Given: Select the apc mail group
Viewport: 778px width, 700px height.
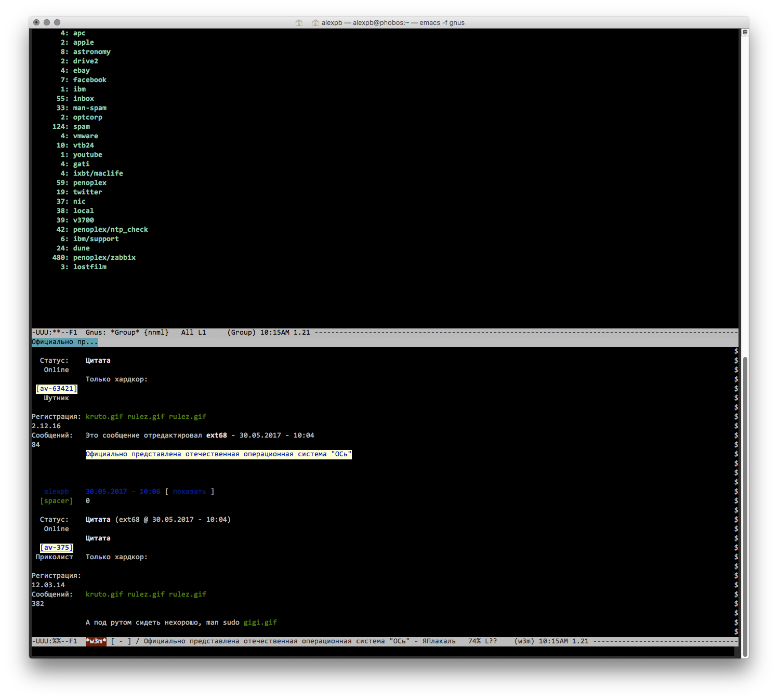Looking at the screenshot, I should (79, 33).
